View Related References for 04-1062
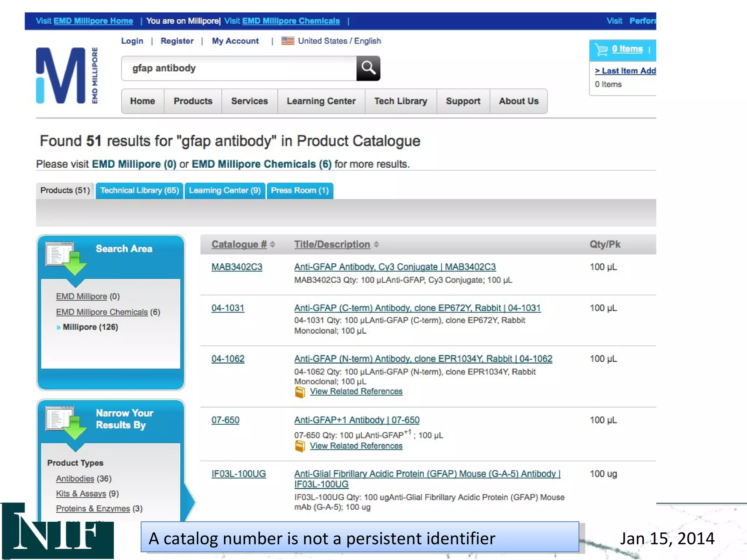 pyautogui.click(x=356, y=392)
